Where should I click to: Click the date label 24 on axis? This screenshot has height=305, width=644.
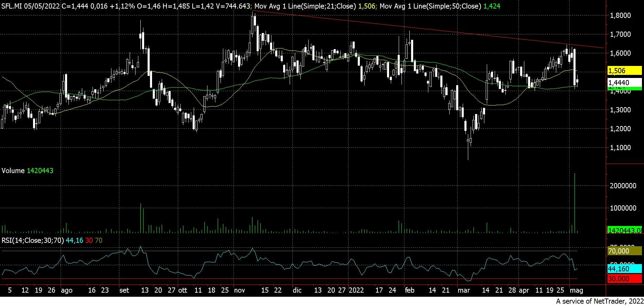click(392, 290)
